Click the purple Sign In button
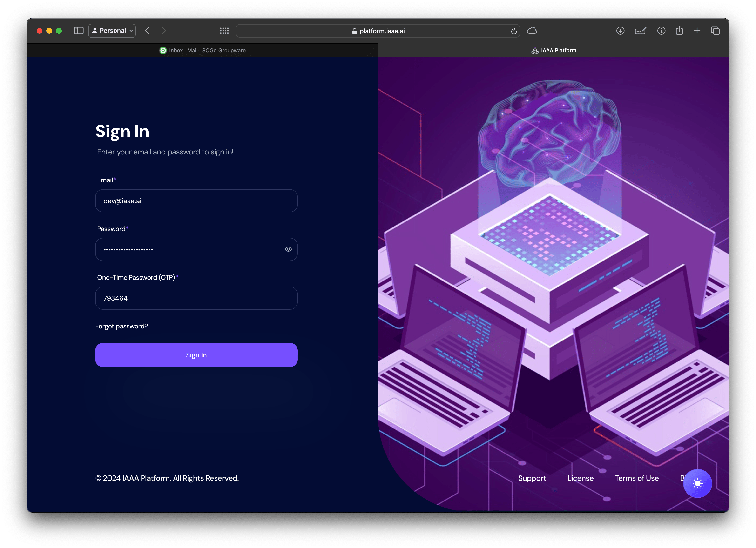The image size is (756, 548). point(196,355)
